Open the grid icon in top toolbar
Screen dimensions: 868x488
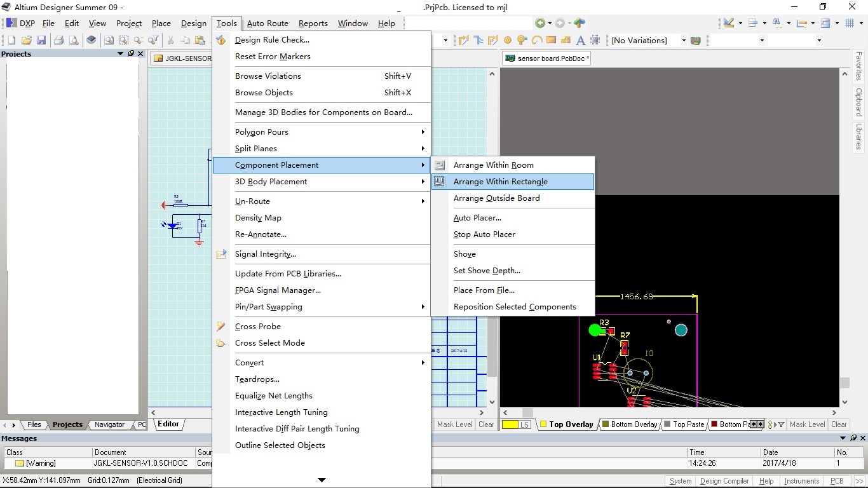pyautogui.click(x=850, y=24)
